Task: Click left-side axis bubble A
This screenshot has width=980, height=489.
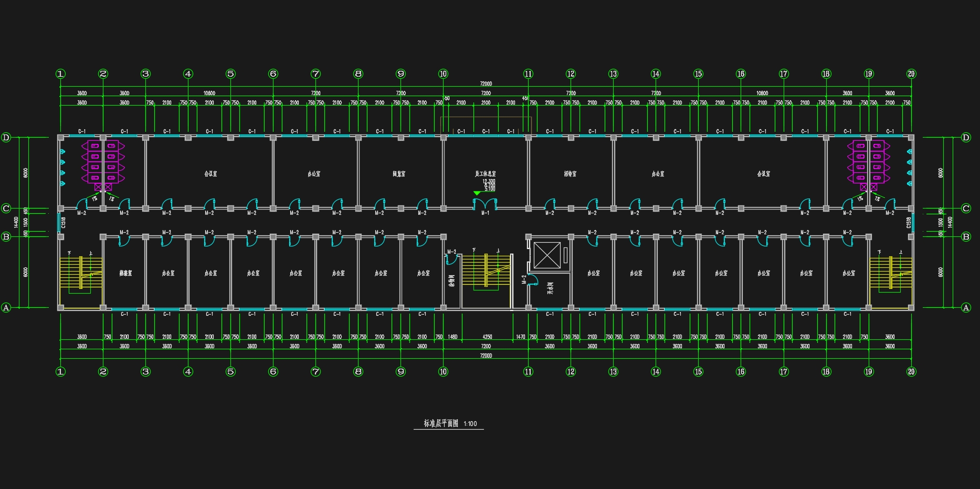Action: 6,308
